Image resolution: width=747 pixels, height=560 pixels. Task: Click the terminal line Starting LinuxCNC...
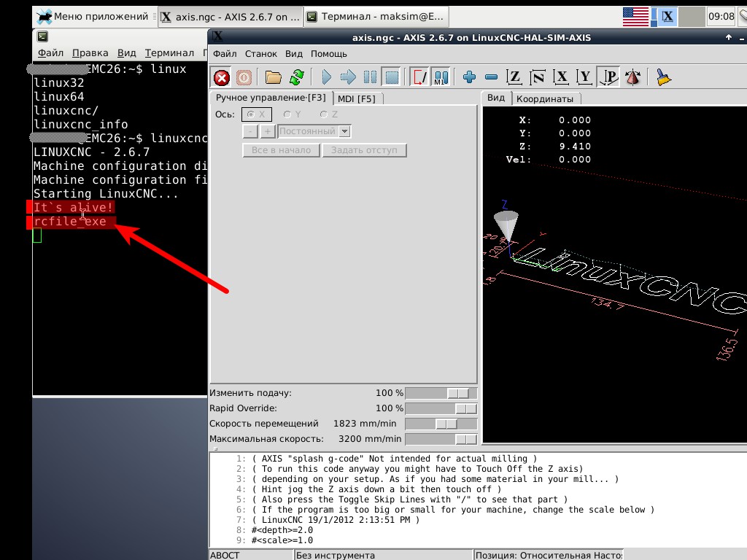coord(106,194)
